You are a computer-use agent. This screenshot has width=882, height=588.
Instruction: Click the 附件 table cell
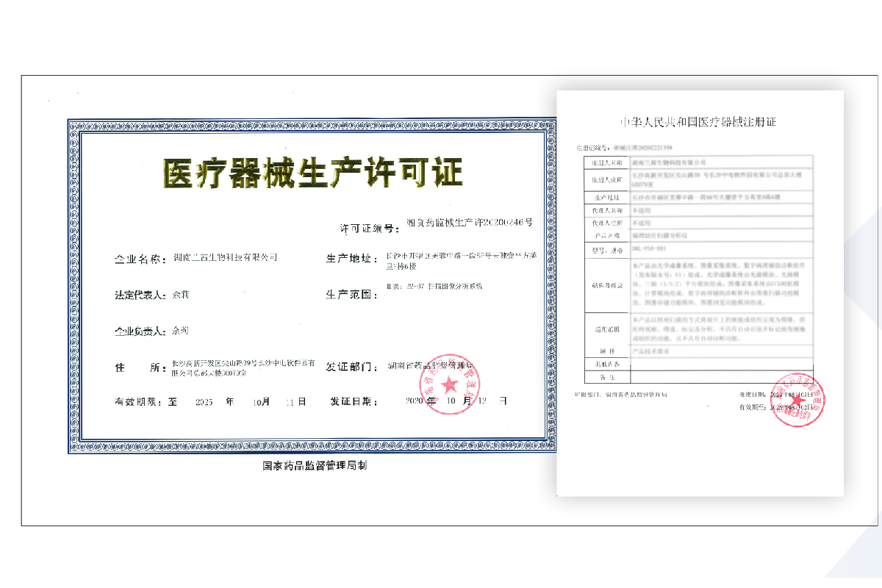[606, 351]
